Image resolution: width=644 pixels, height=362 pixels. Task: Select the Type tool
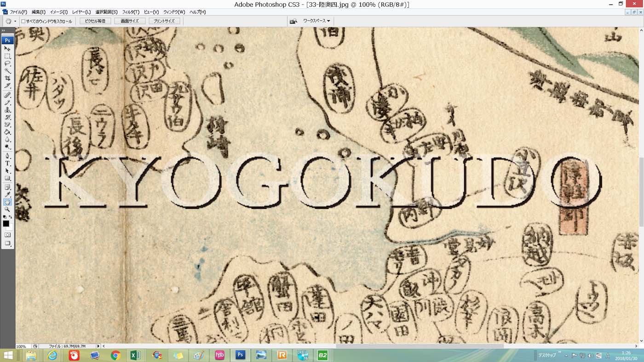pyautogui.click(x=7, y=164)
